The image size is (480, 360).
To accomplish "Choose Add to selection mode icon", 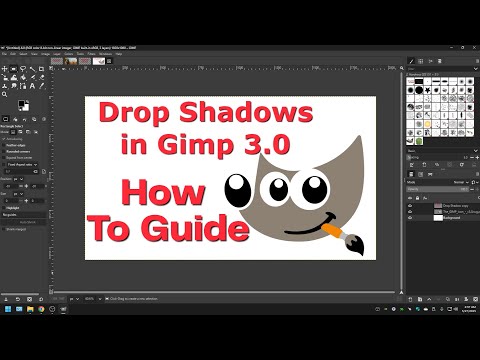I will click(x=21, y=132).
